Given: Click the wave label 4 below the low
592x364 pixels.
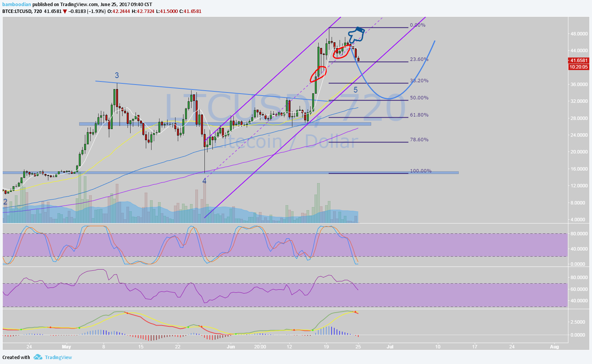Looking at the screenshot, I should (204, 181).
